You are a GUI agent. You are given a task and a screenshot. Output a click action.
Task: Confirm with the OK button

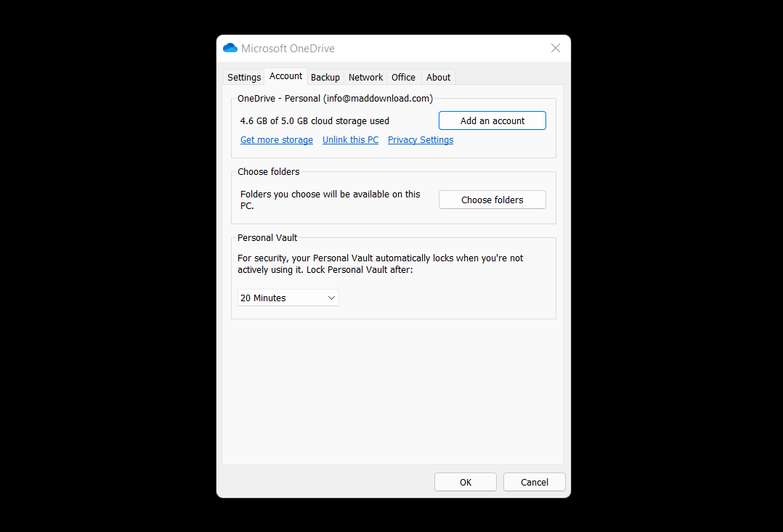tap(466, 482)
